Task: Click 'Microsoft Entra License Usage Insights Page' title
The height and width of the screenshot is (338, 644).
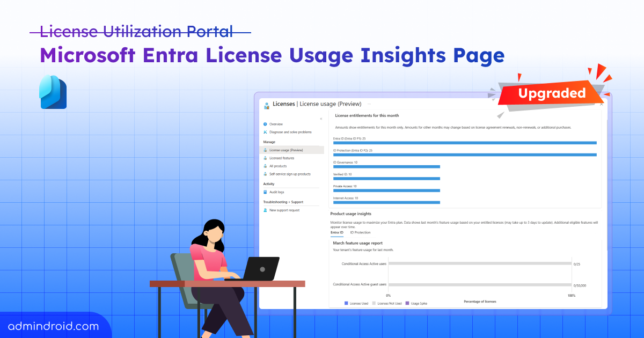Action: pos(272,56)
